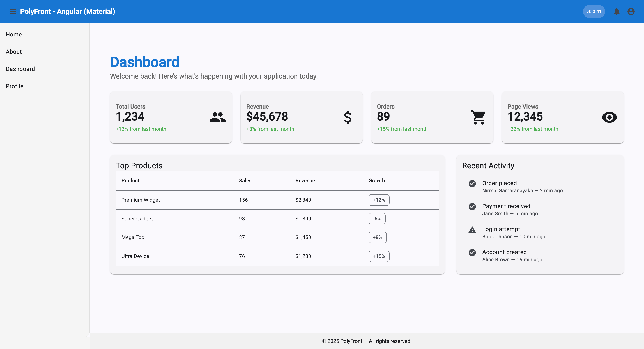The width and height of the screenshot is (644, 349).
Task: Click the checkmark icon beside Order placed
Action: click(472, 183)
